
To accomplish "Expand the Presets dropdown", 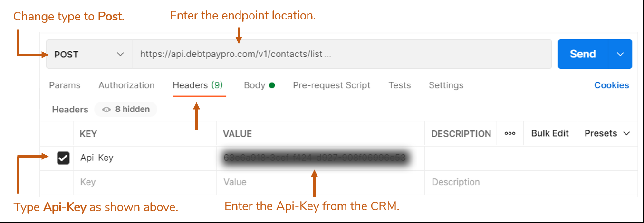I will pos(607,134).
